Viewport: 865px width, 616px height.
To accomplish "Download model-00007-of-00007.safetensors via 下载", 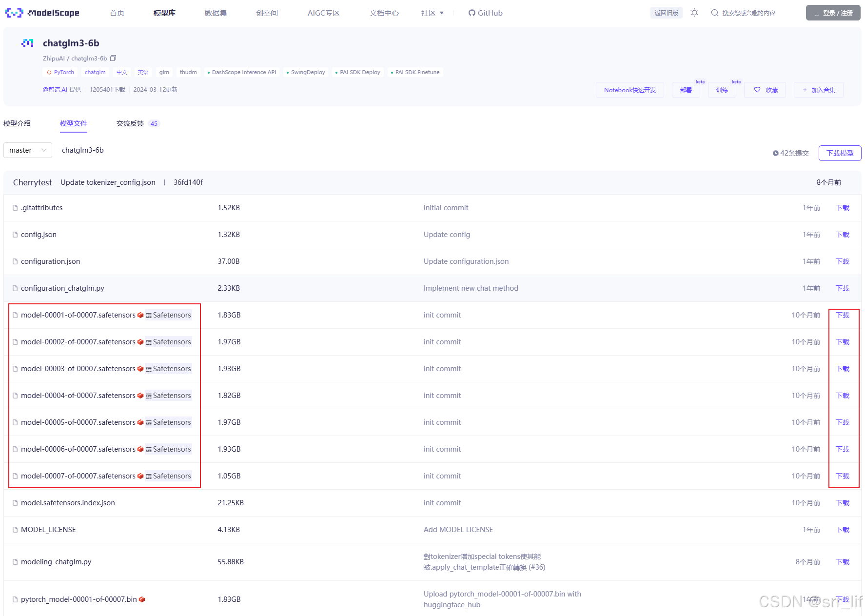I will [843, 476].
